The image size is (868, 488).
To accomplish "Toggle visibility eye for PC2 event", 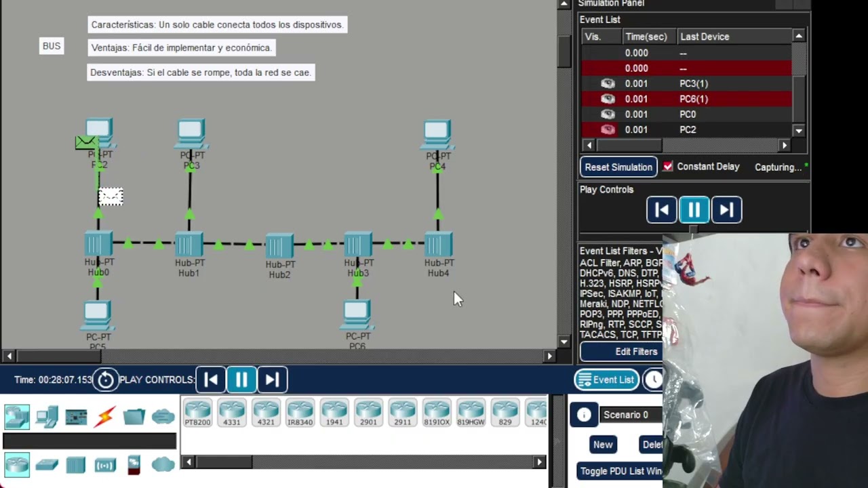I will pos(608,129).
